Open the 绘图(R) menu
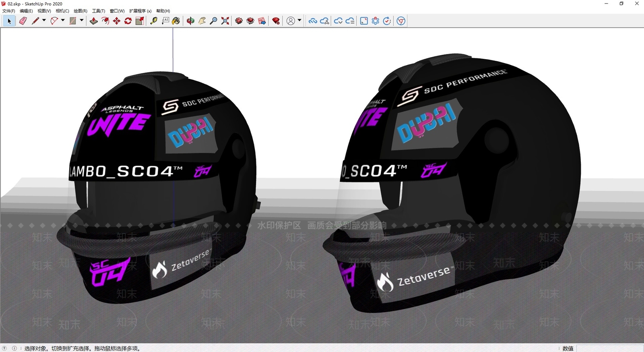Viewport: 644px width, 352px height. coord(80,11)
